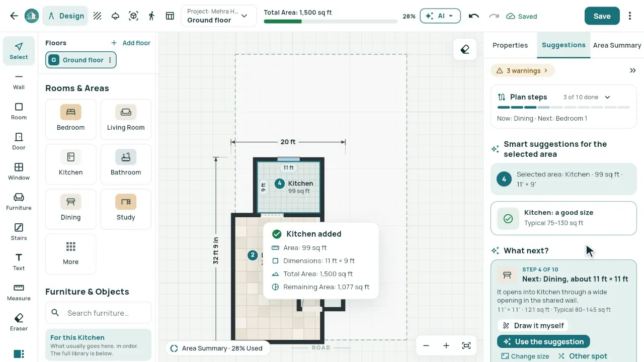Open the More rooms card
Viewport: 644px width, 362px height.
70,253
